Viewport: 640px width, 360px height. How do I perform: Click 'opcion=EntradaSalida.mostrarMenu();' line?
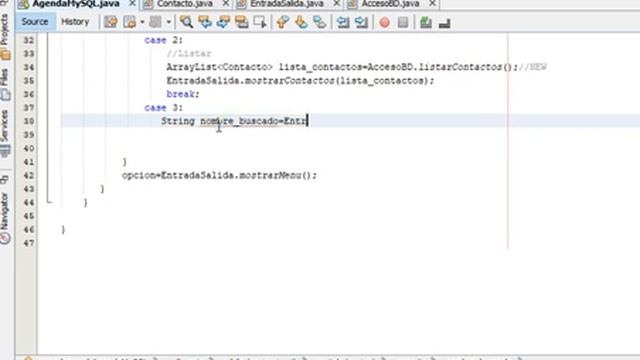click(220, 176)
